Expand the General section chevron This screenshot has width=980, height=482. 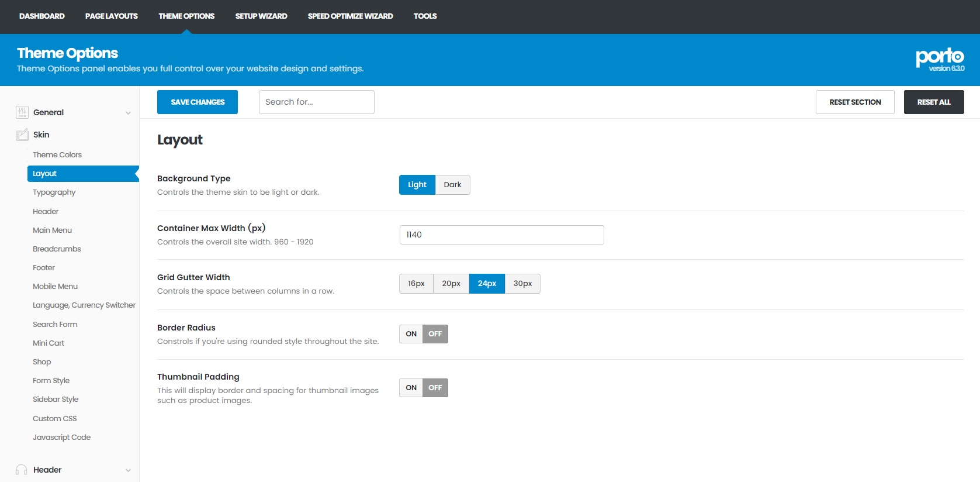coord(128,113)
